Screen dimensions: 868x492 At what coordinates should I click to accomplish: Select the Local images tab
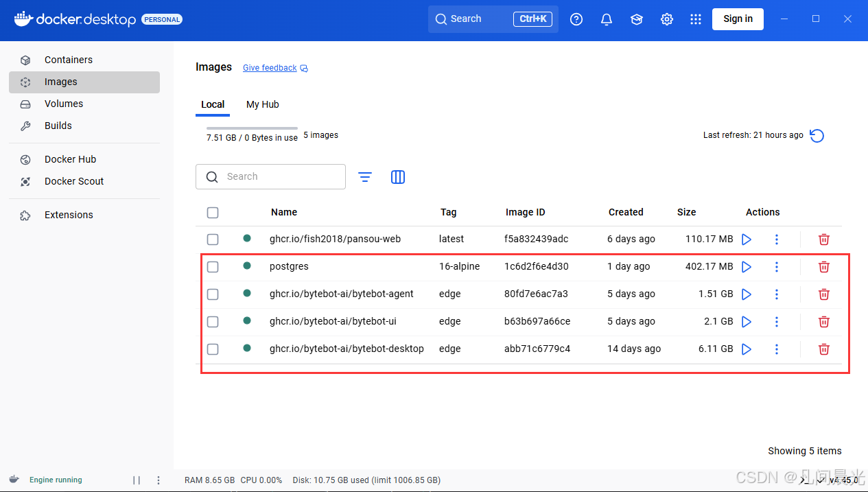213,104
